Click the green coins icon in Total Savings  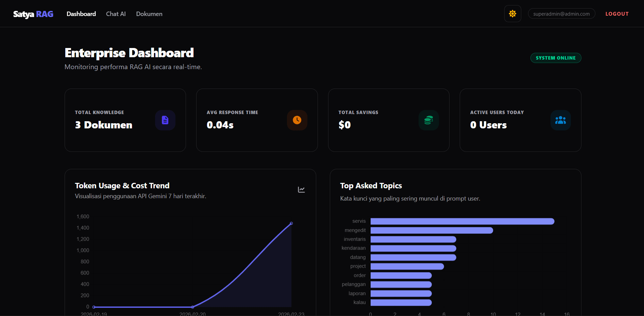pos(428,120)
